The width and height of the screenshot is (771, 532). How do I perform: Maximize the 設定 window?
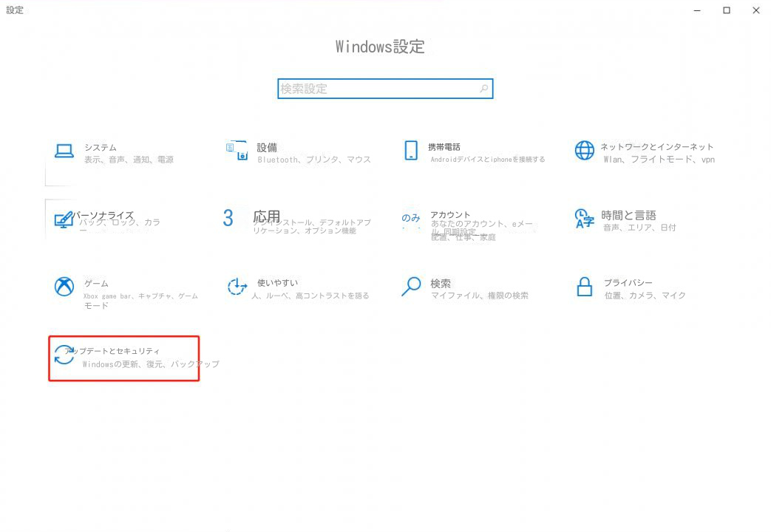click(x=726, y=10)
